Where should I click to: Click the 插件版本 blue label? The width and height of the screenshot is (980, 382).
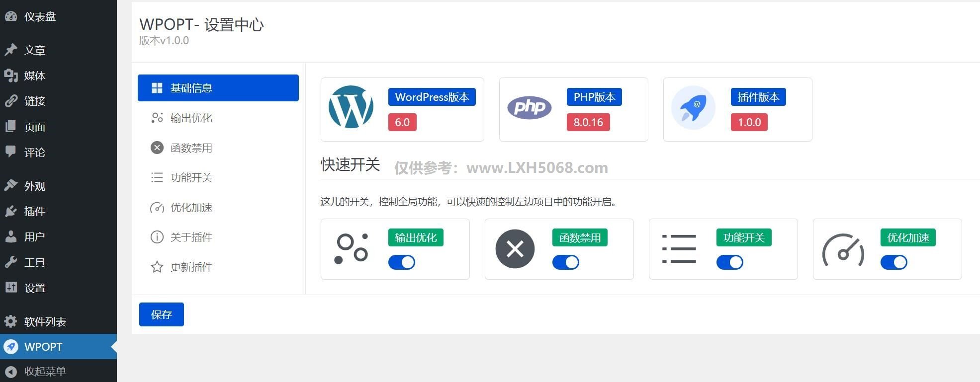(758, 97)
